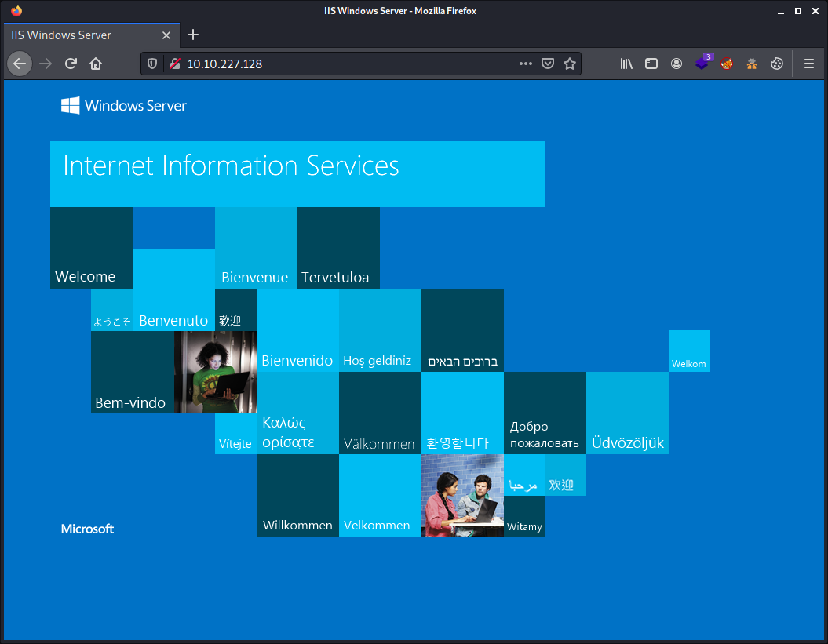
Task: Click the Windows Server logo
Action: tap(124, 106)
